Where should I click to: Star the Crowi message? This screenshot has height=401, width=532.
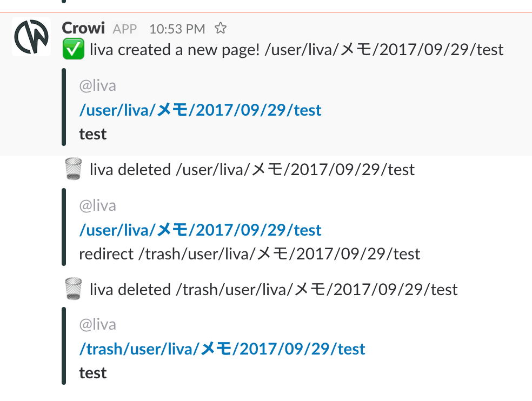pyautogui.click(x=220, y=28)
